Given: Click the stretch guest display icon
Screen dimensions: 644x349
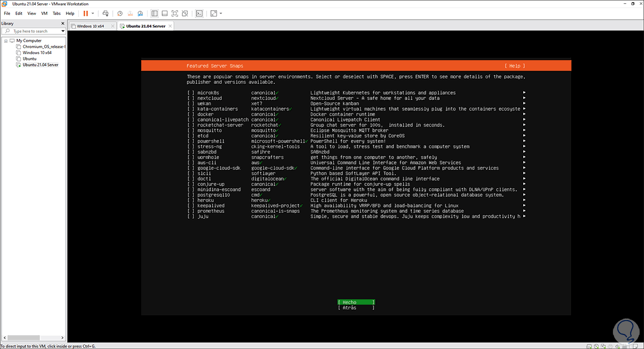Looking at the screenshot, I should click(214, 13).
